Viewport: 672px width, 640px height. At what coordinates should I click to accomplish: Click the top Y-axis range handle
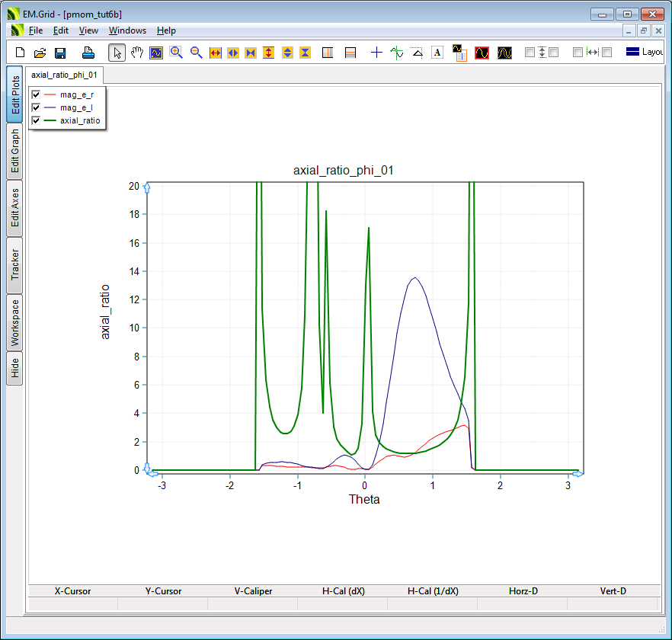(x=147, y=187)
